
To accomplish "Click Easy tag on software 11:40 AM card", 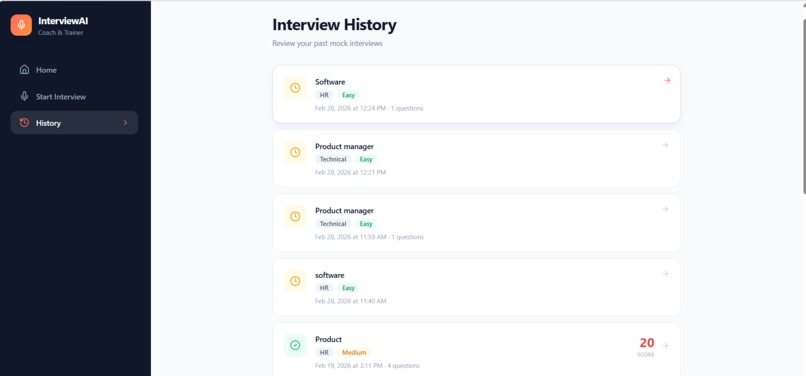I will [x=349, y=288].
